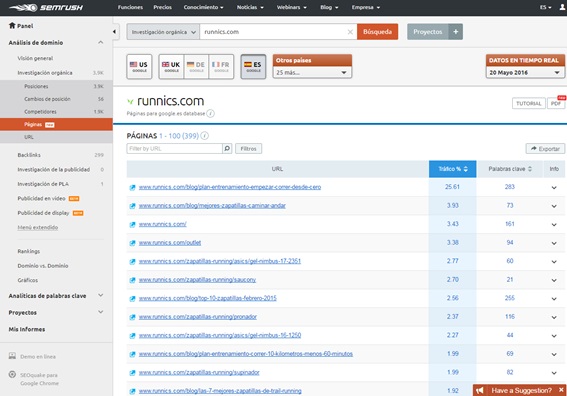Open external link icon for plan-entrenamiento-empezar-correr row
Image resolution: width=567 pixels, height=396 pixels.
132,187
